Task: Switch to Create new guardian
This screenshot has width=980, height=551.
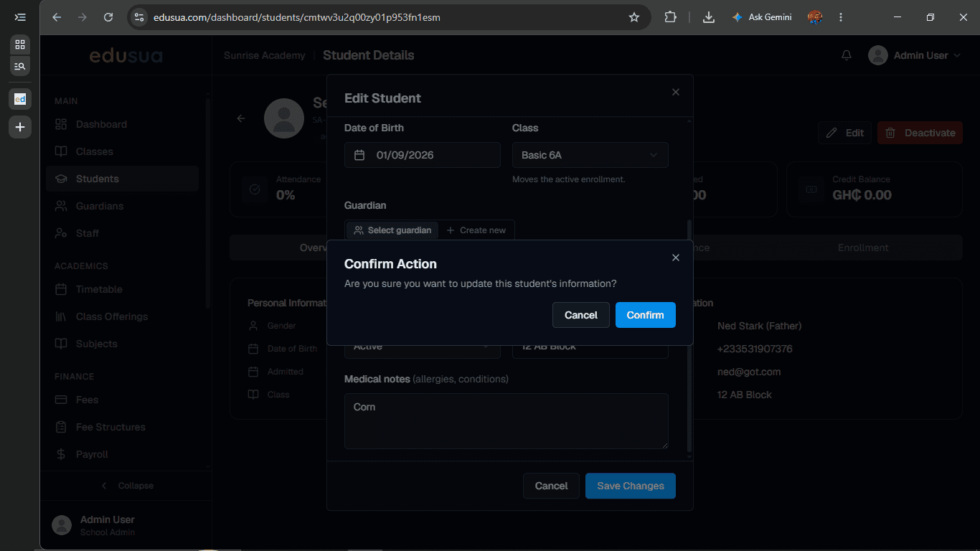Action: [x=476, y=230]
